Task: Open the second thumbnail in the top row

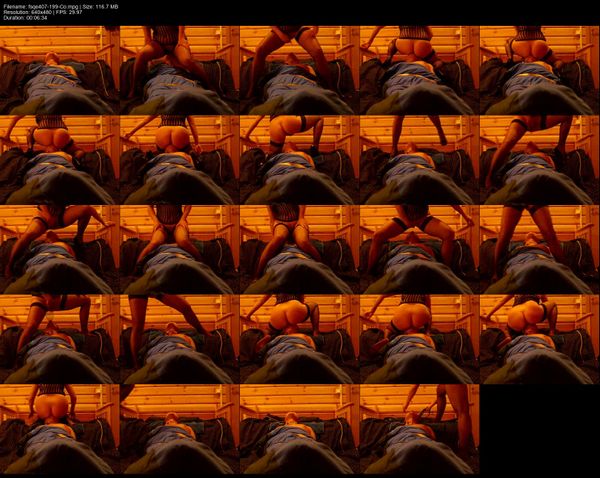Action: pos(179,70)
